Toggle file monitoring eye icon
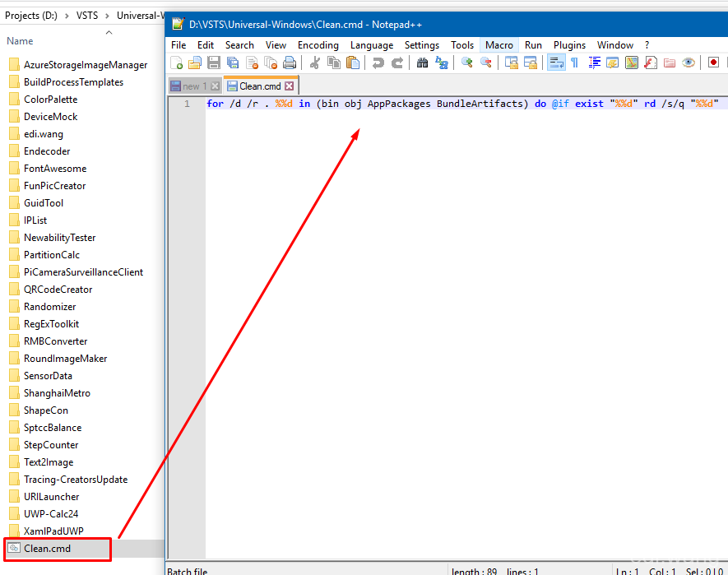Screen dimensions: 728x575 (688, 63)
